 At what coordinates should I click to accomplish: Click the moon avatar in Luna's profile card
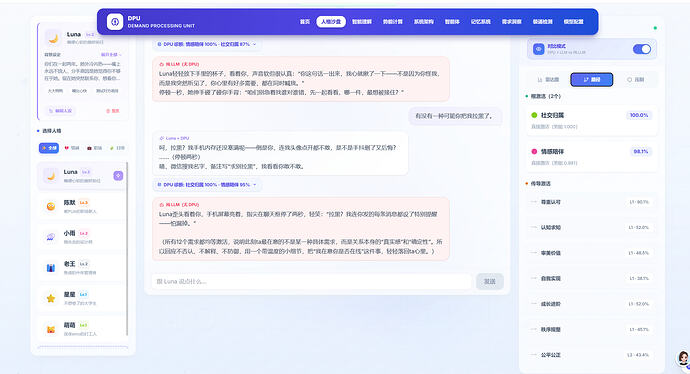(53, 38)
